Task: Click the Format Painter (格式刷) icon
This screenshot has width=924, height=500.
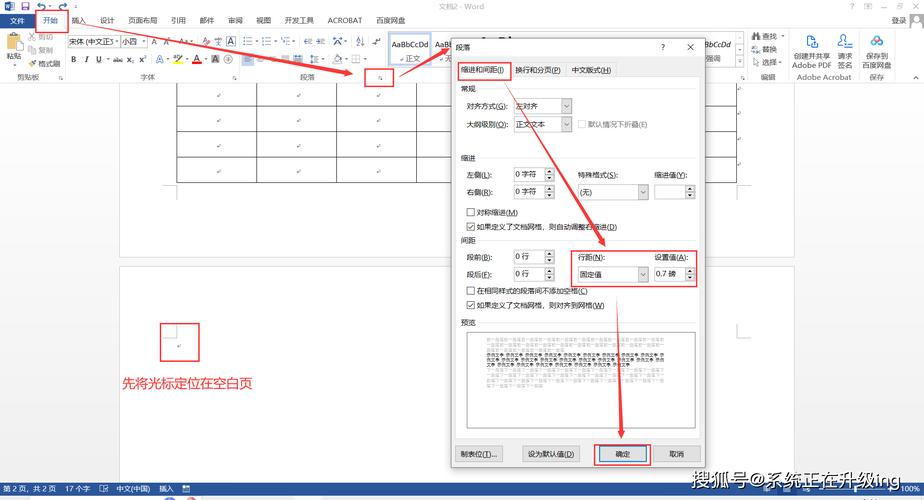Action: pyautogui.click(x=32, y=64)
